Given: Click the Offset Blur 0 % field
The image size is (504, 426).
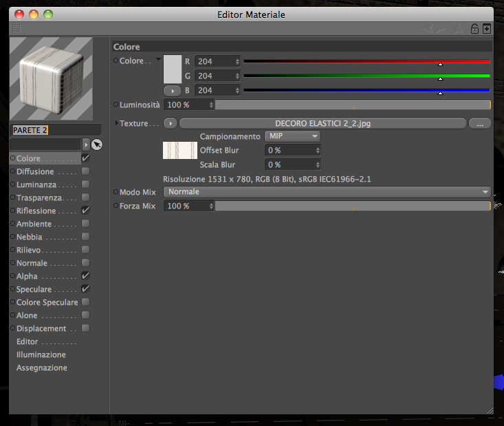Looking at the screenshot, I should pos(292,150).
